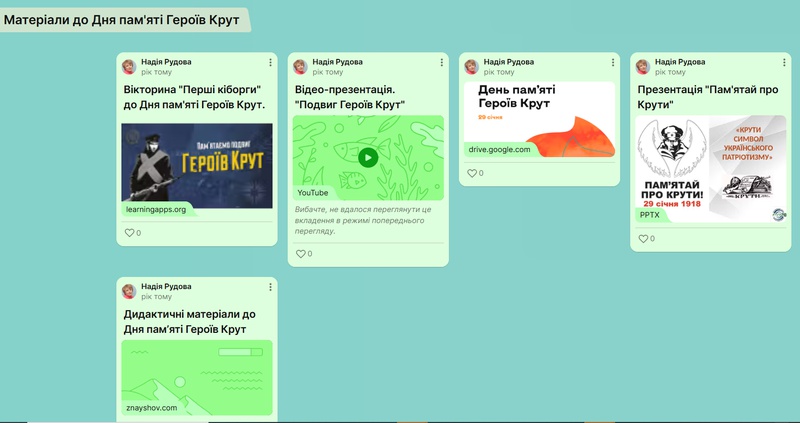Click author avatar on Дидактичні матеріали post
800x423 pixels.
pyautogui.click(x=130, y=292)
